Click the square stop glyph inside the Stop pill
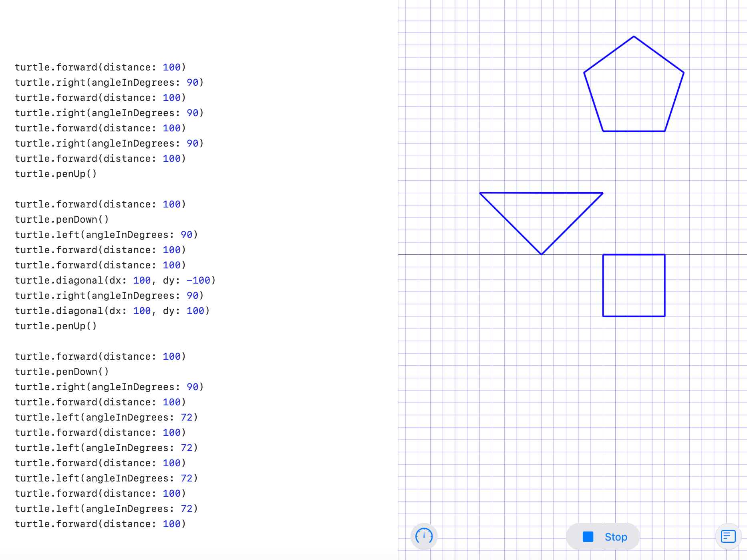 click(x=588, y=537)
